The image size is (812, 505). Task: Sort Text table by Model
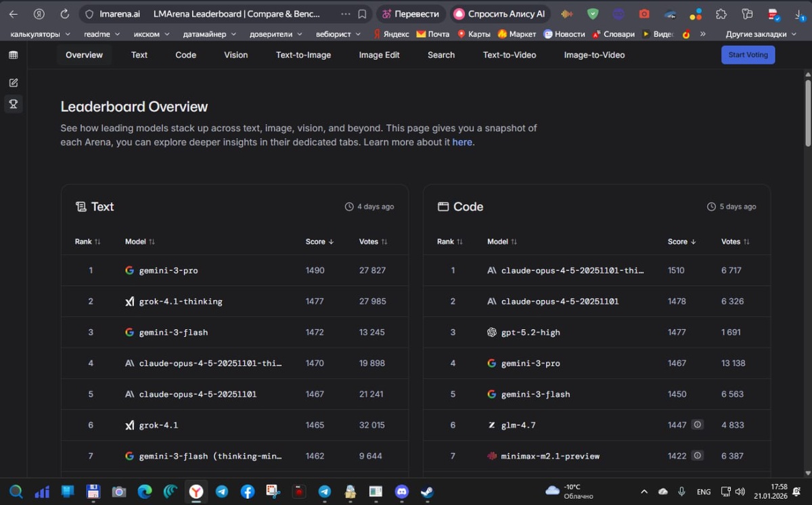[140, 241]
